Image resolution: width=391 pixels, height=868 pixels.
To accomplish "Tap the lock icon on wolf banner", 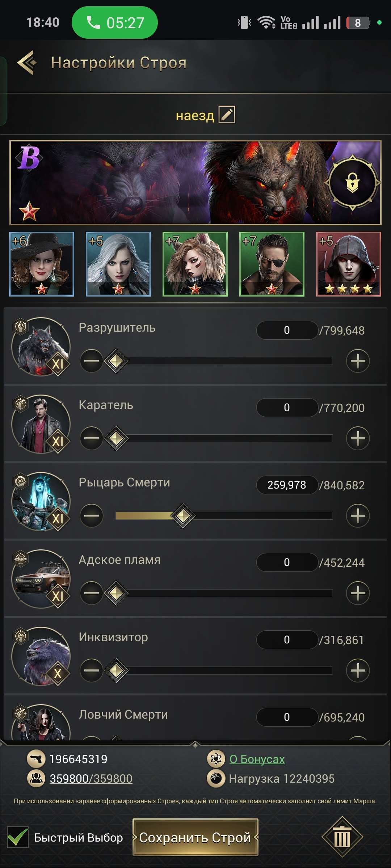I will [352, 183].
